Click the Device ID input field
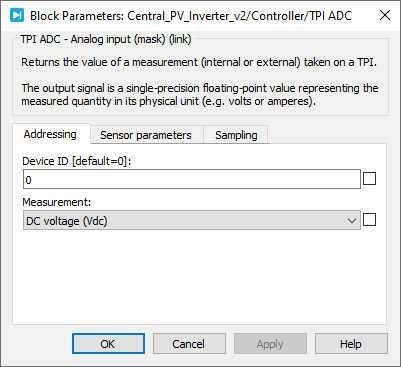This screenshot has height=367, width=401. pyautogui.click(x=192, y=179)
